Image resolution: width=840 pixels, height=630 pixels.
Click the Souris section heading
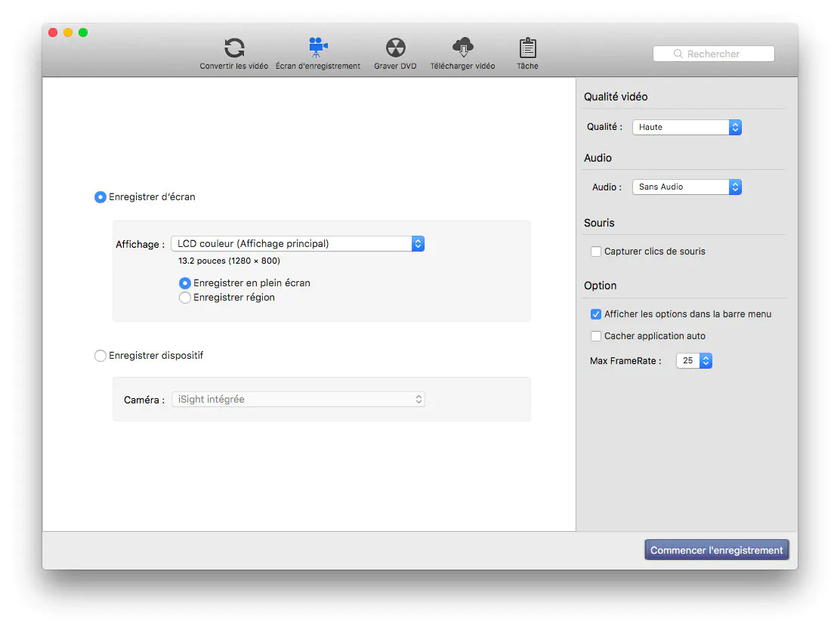[x=599, y=223]
